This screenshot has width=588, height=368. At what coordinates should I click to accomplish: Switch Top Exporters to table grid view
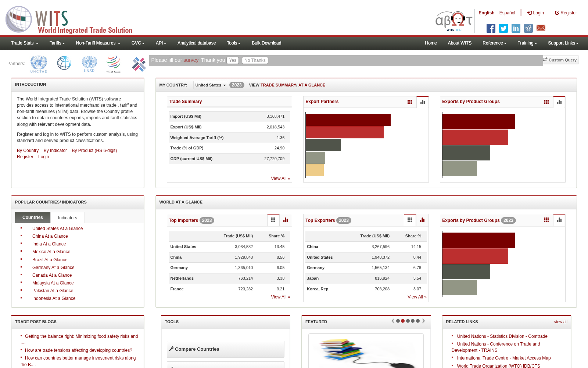410,220
